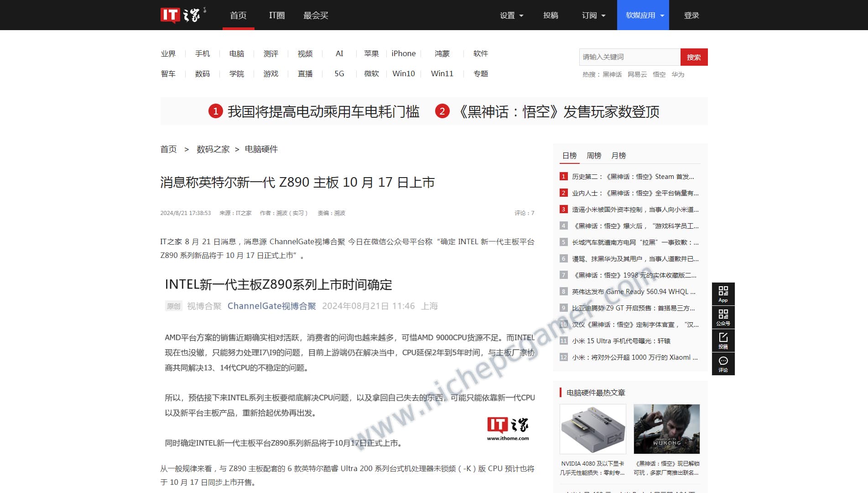The height and width of the screenshot is (493, 868).
Task: Click the 投稿 edit icon in sidebar
Action: tap(723, 341)
